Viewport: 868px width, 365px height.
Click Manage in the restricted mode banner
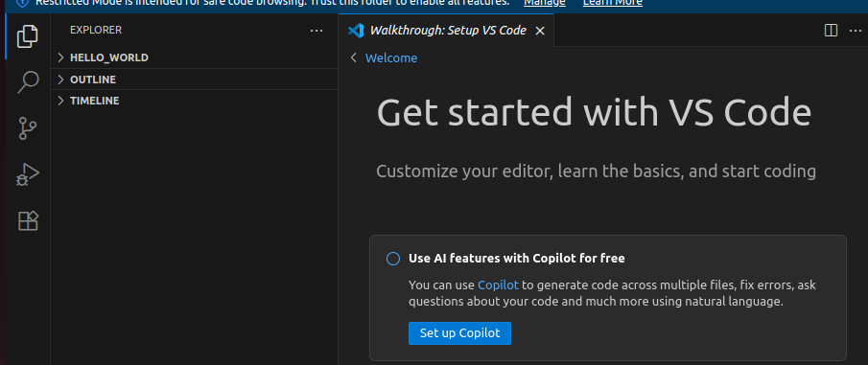pos(545,3)
